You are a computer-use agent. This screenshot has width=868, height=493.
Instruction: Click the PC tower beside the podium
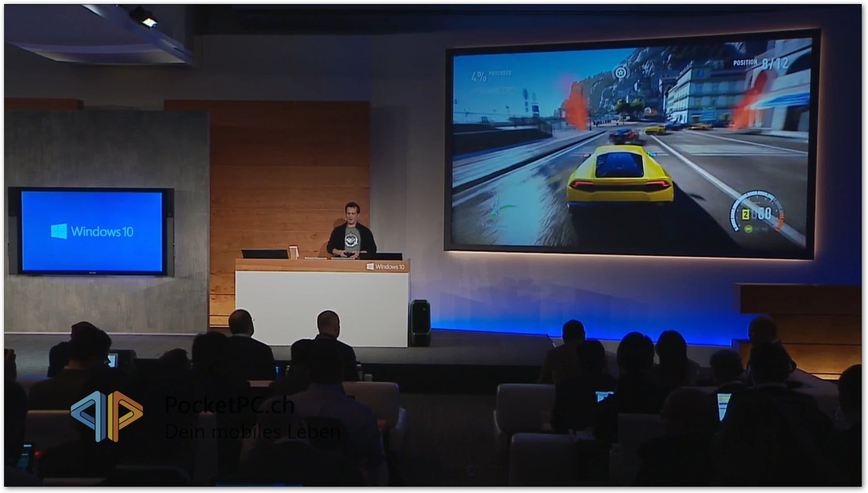pyautogui.click(x=419, y=323)
